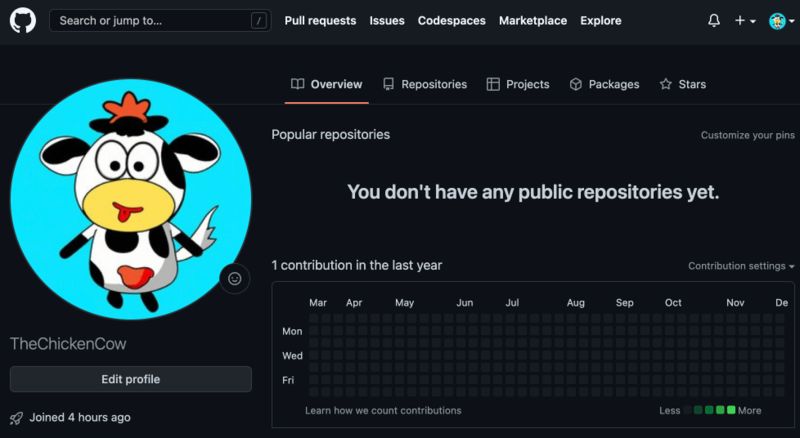800x438 pixels.
Task: Click the May month label
Action: 404,303
